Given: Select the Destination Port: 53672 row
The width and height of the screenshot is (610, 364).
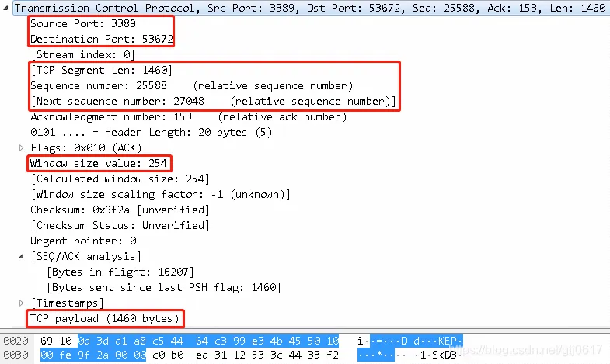Looking at the screenshot, I should [102, 39].
